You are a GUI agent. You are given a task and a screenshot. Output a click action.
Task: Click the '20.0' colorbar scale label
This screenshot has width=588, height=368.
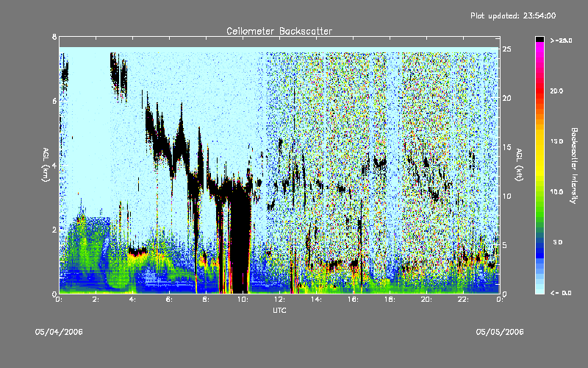pyautogui.click(x=556, y=91)
